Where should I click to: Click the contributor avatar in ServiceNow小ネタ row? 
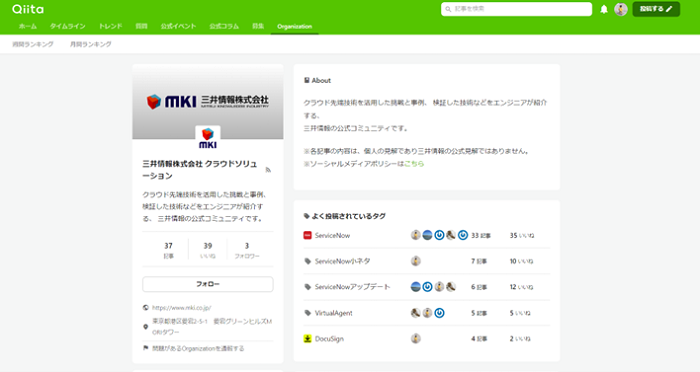tap(416, 261)
